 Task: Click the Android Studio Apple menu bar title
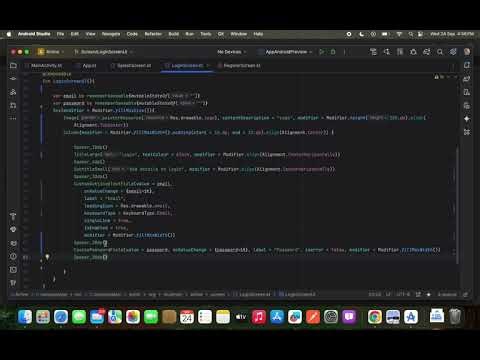[x=34, y=34]
